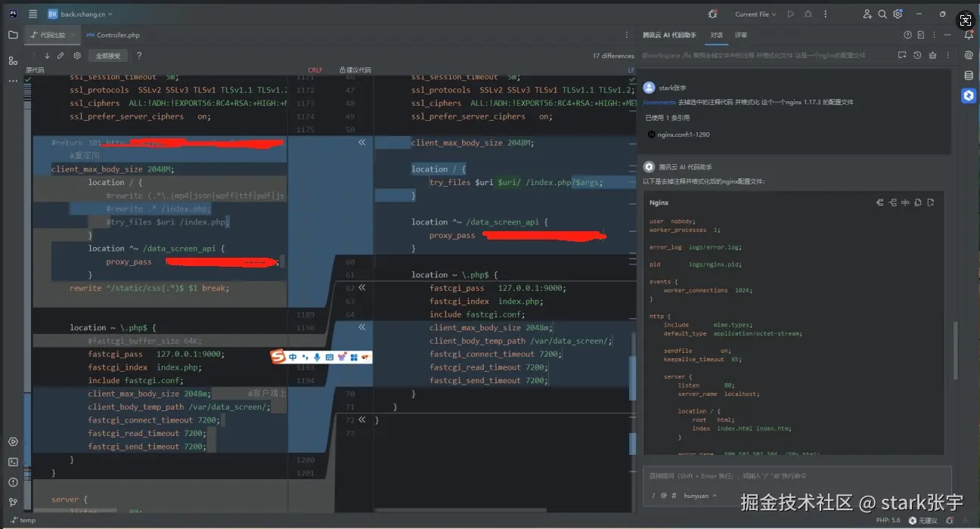Image resolution: width=980 pixels, height=529 pixels.
Task: Create new file from Nginx code block
Action: point(930,203)
